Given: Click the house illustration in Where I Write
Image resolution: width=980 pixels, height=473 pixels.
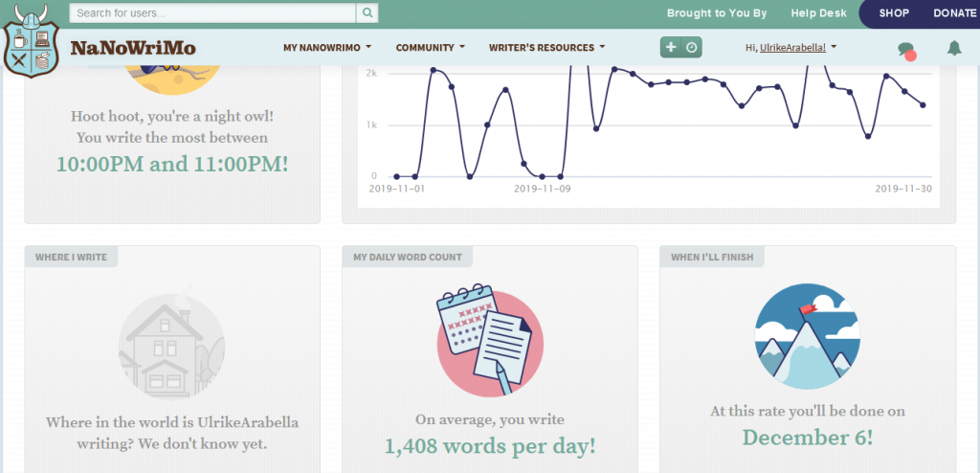Looking at the screenshot, I should pyautogui.click(x=172, y=344).
